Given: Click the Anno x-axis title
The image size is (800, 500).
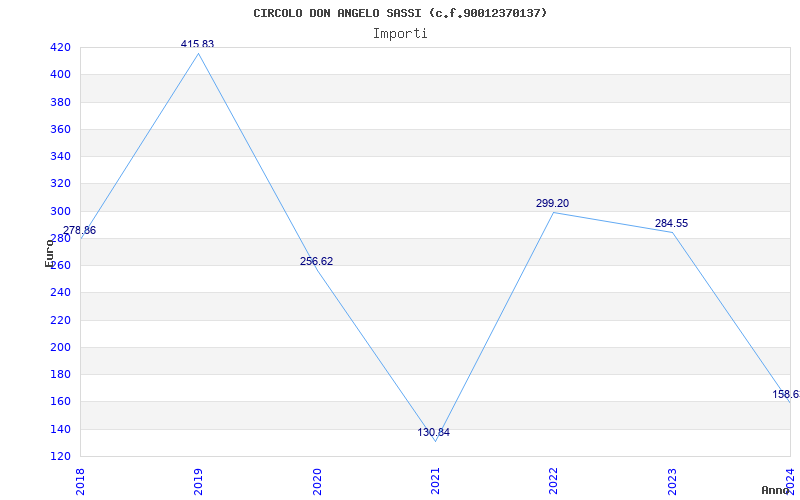Looking at the screenshot, I should coord(775,490).
